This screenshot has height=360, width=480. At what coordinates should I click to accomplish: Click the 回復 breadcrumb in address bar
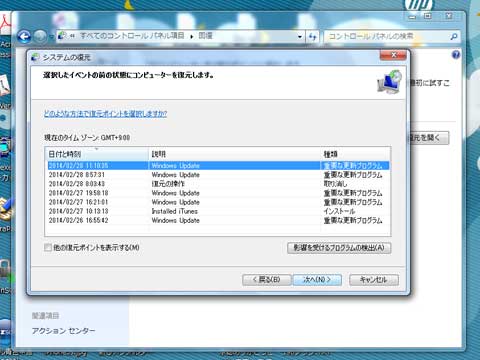click(205, 36)
